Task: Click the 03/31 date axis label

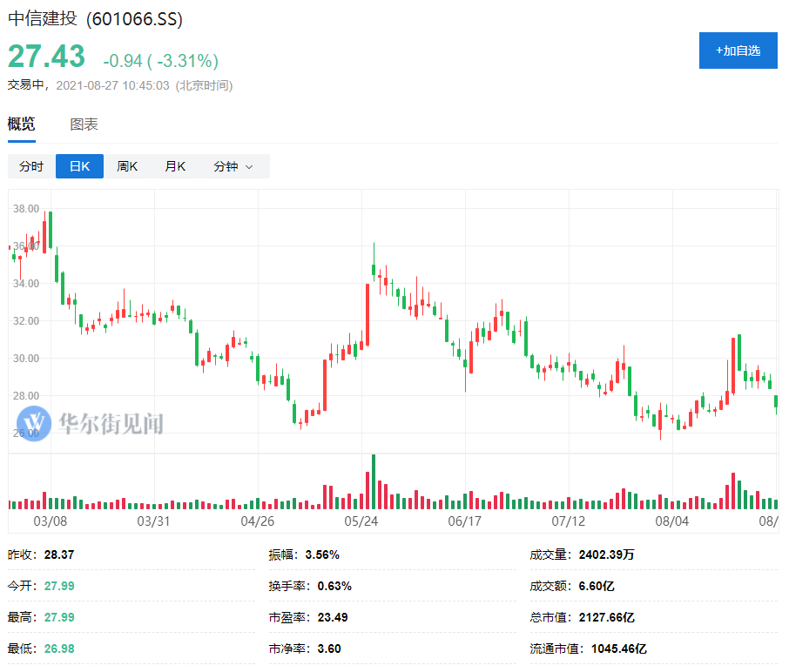Action: tap(154, 521)
